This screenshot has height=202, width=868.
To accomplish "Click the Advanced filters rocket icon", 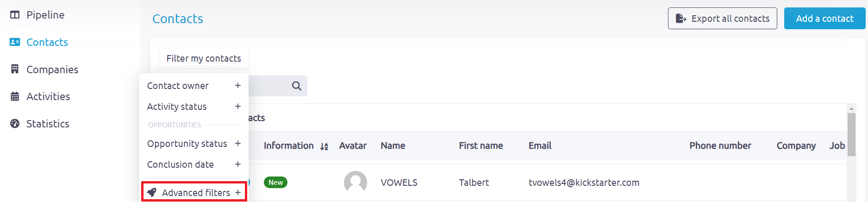I will 152,192.
